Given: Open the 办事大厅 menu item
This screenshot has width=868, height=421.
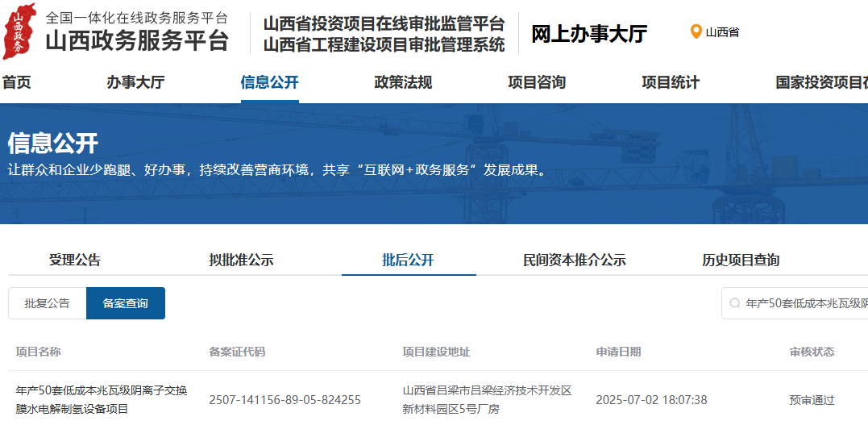Looking at the screenshot, I should [x=135, y=82].
